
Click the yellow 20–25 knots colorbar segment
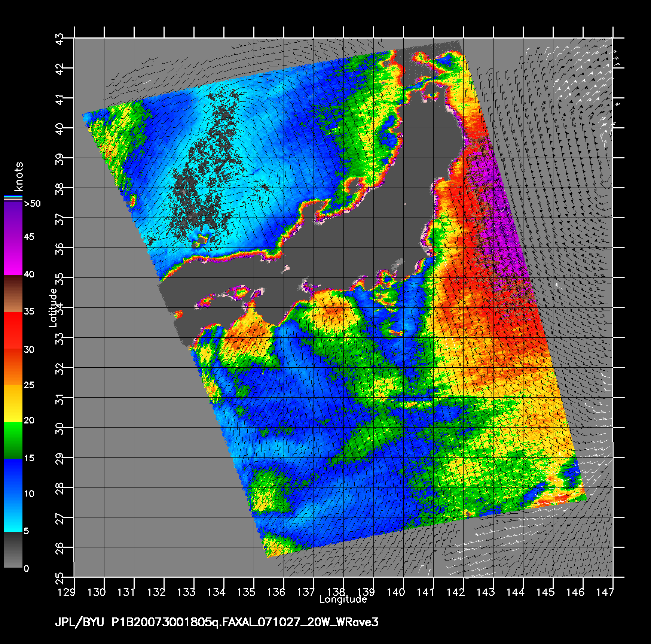[13, 404]
